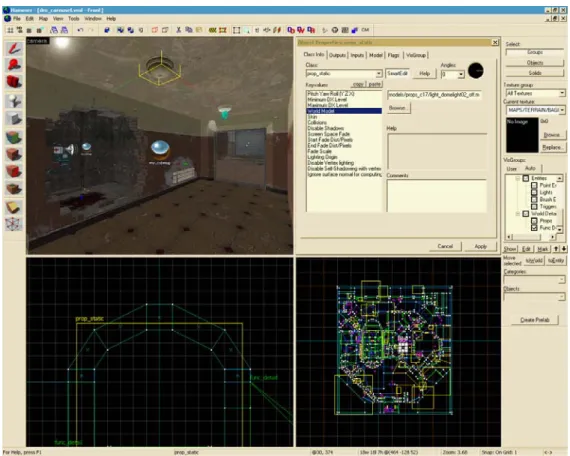Open the Texture group dropdown
570x456 pixels.
click(x=562, y=93)
